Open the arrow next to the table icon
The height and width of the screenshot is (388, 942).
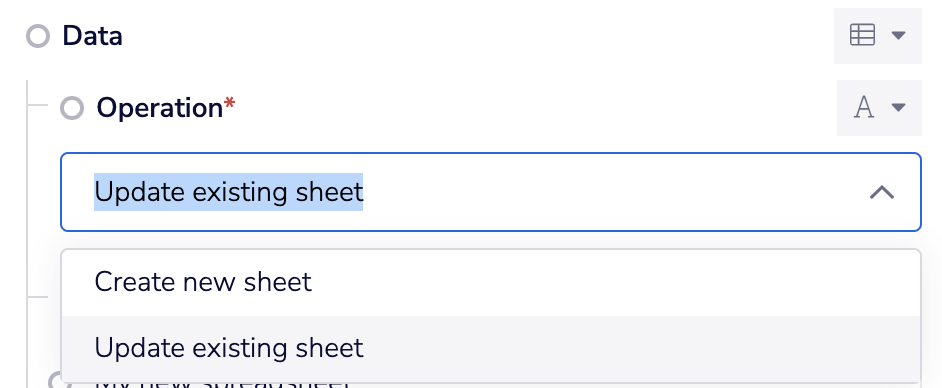coord(898,35)
